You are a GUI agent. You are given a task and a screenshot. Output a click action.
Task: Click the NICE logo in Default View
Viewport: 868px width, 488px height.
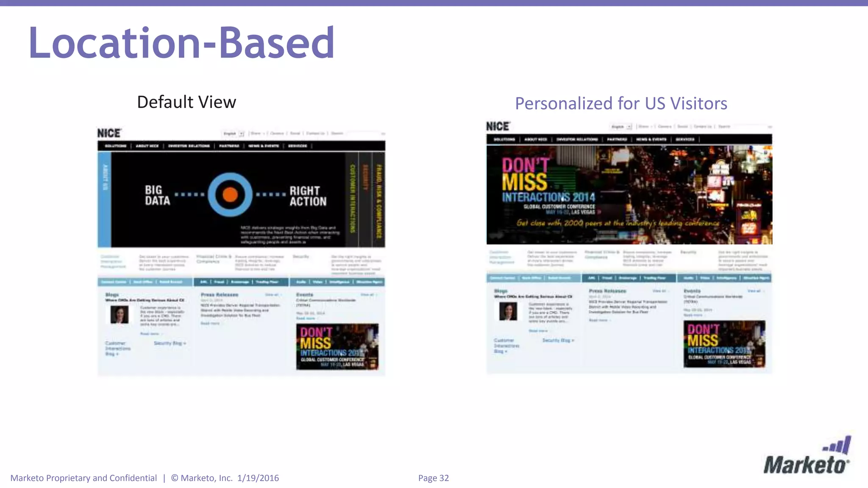click(x=109, y=133)
